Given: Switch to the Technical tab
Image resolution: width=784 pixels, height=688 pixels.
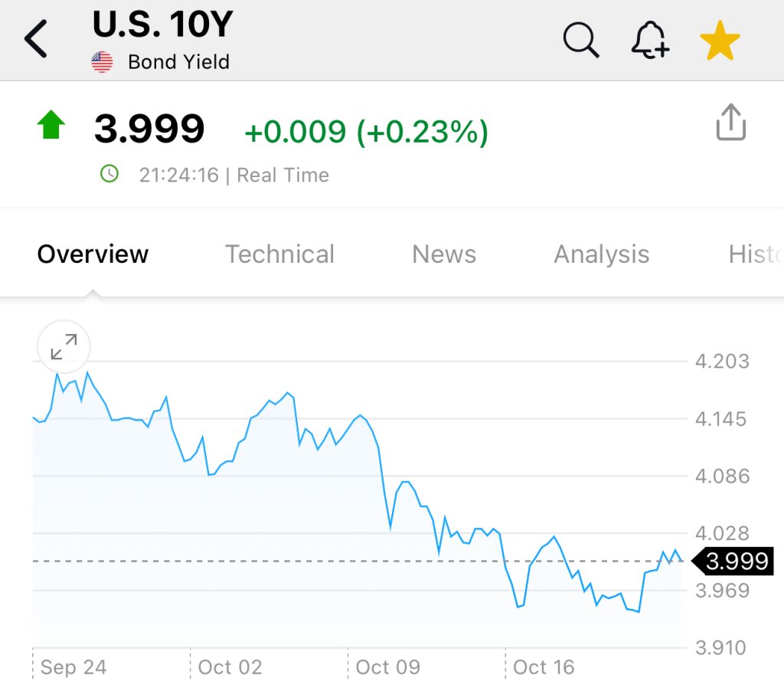Looking at the screenshot, I should click(x=279, y=254).
